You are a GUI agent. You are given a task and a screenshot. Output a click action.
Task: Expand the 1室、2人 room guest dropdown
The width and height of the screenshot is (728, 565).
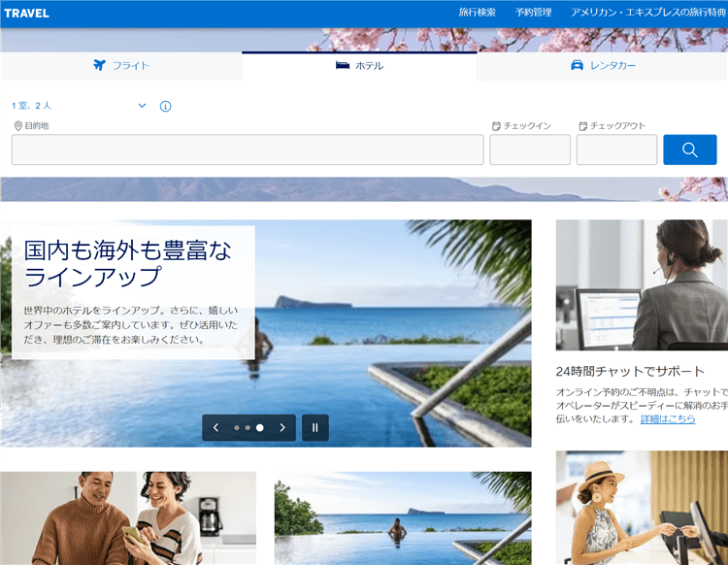click(78, 106)
